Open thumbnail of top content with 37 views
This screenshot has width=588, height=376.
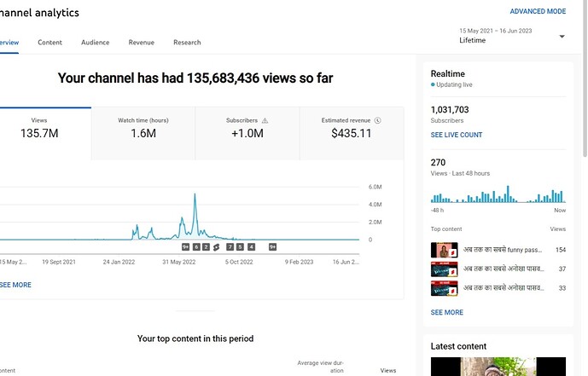(x=444, y=269)
